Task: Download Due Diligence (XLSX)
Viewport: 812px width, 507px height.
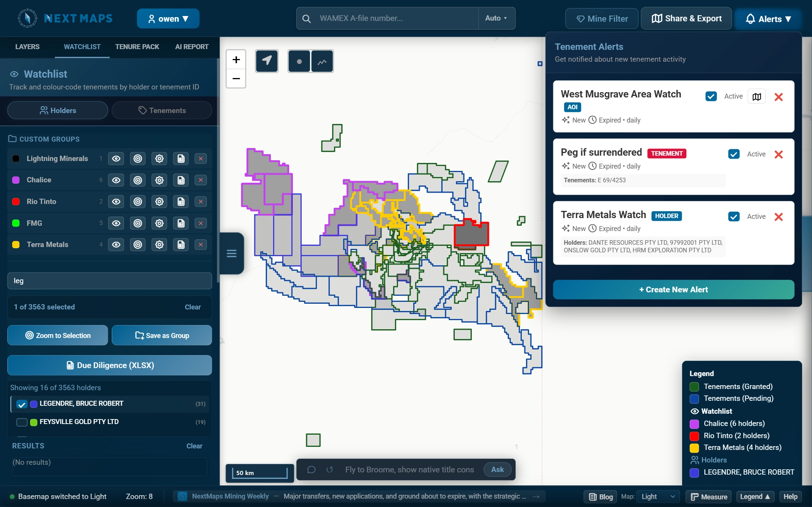Action: click(x=110, y=365)
